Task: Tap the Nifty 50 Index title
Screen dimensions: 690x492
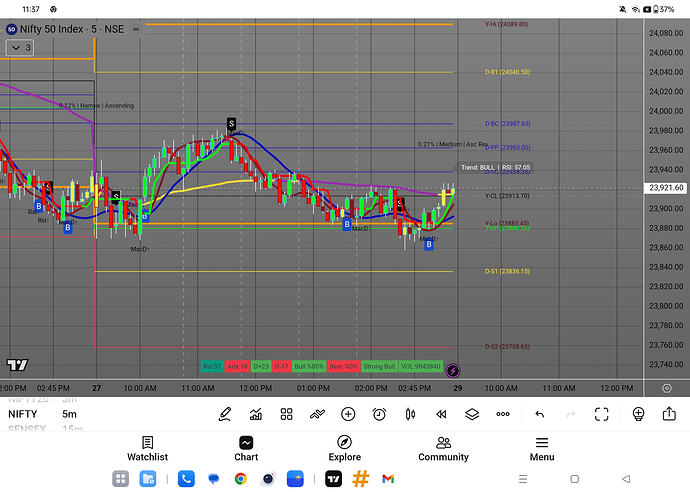Action: coord(51,29)
